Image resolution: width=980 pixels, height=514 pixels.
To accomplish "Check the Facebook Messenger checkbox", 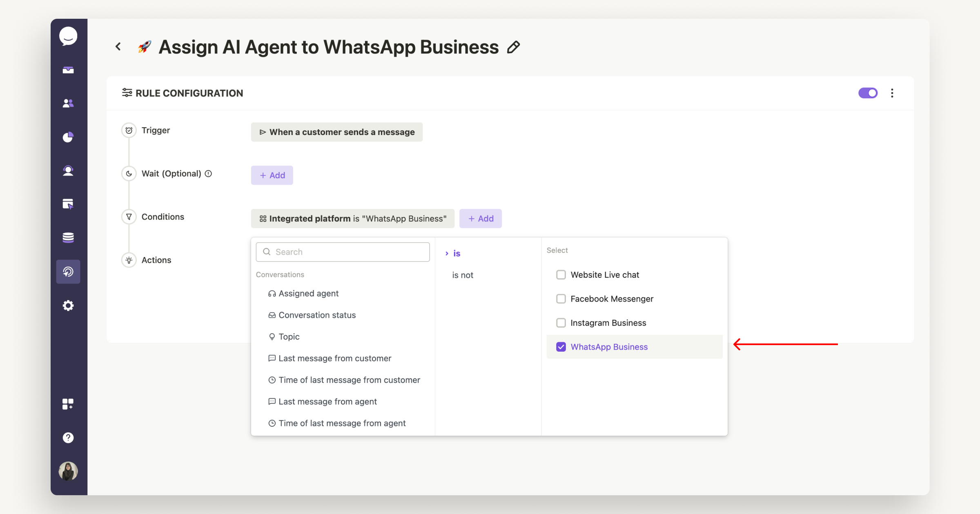I will click(x=561, y=299).
